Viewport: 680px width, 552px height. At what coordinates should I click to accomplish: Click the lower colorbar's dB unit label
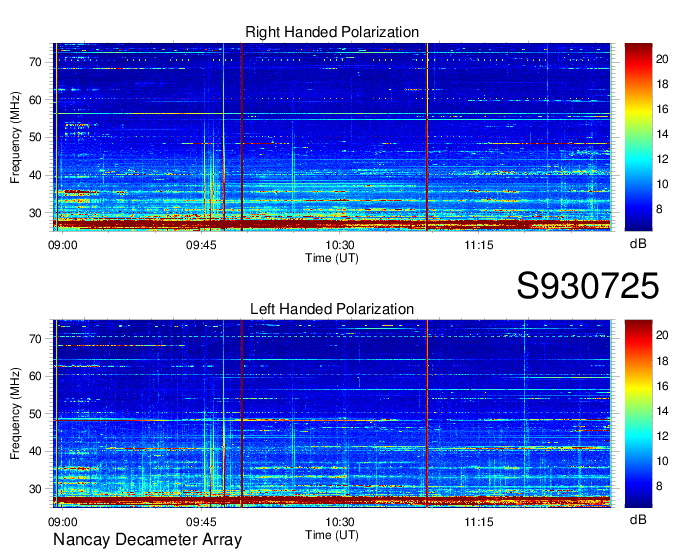[638, 519]
